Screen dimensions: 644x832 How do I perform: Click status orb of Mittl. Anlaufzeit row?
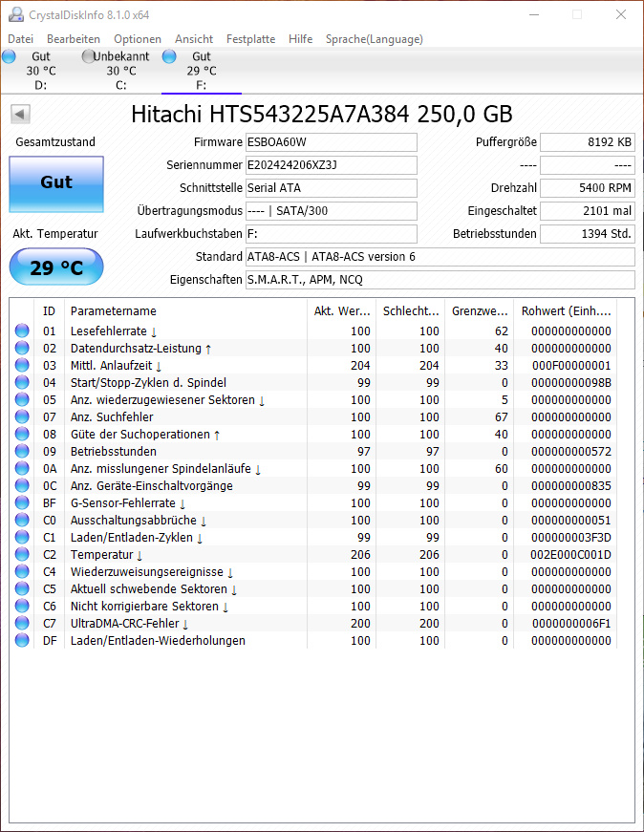coord(22,365)
